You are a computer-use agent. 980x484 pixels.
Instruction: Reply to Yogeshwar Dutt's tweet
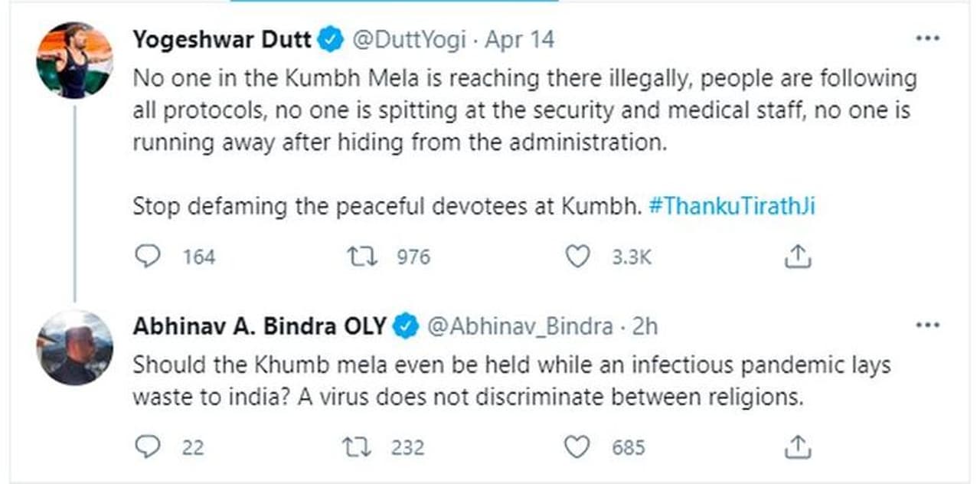(146, 257)
